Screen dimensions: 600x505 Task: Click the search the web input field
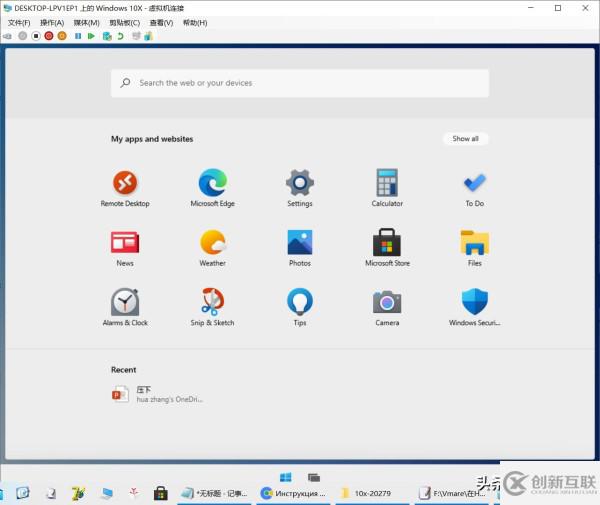[x=300, y=83]
